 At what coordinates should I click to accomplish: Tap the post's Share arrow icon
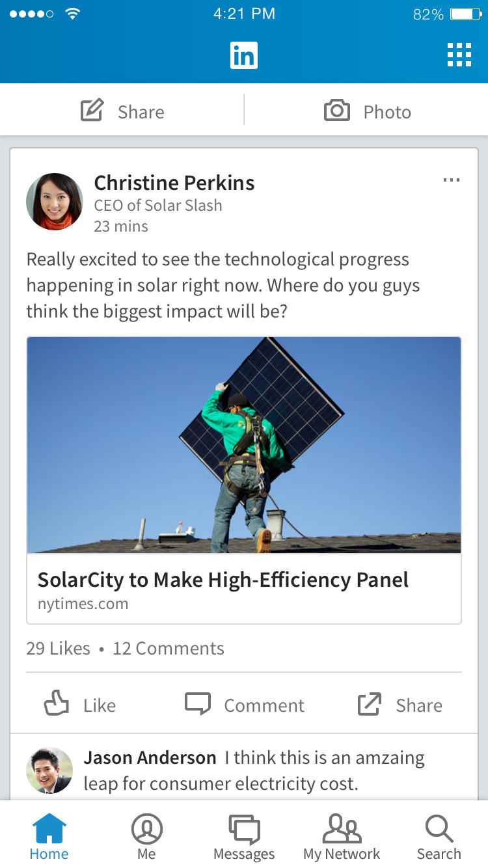[369, 705]
